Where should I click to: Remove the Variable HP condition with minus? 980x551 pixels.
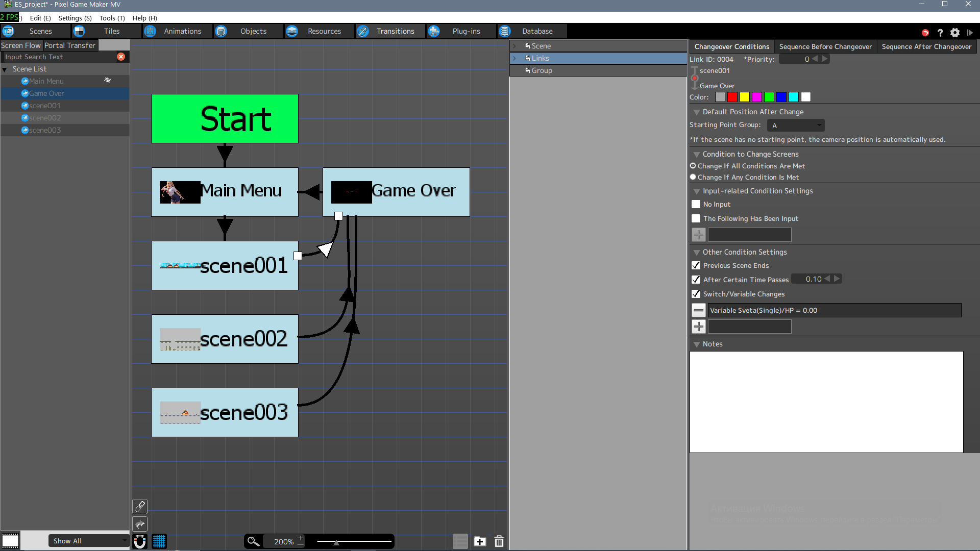coord(698,310)
